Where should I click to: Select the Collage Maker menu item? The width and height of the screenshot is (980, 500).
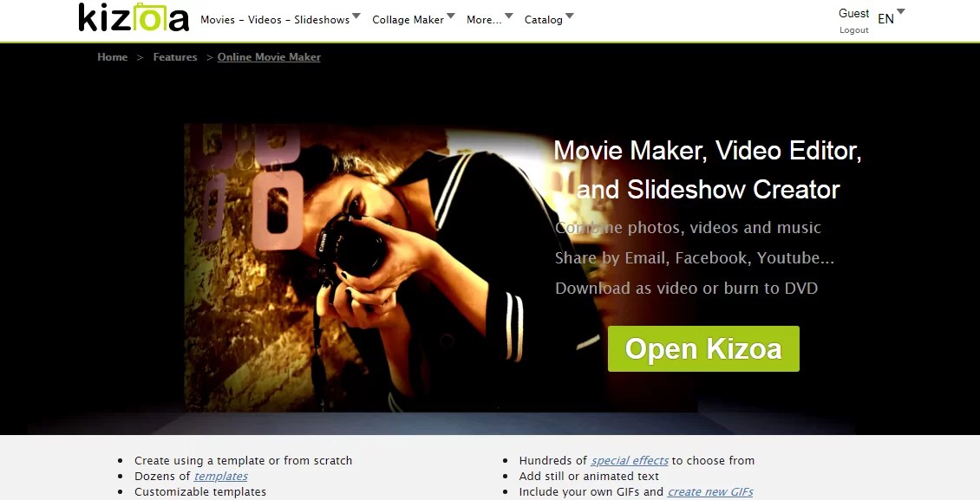coord(408,18)
